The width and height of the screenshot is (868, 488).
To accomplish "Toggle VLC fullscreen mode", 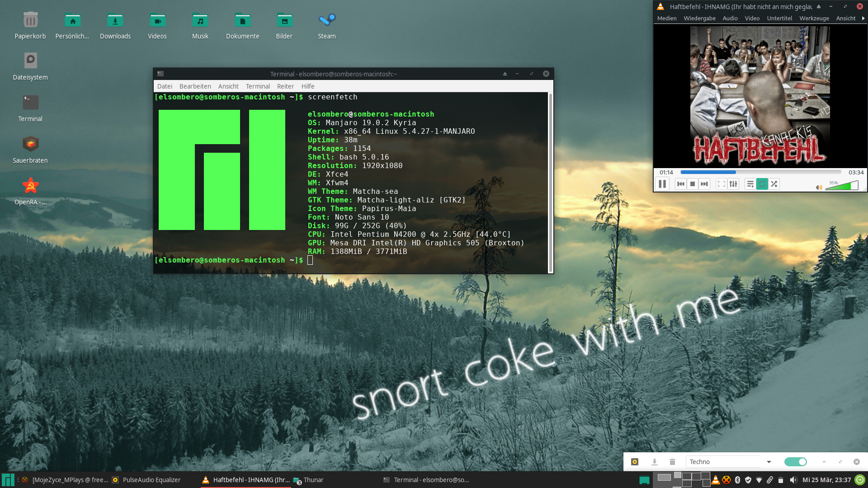I will pyautogui.click(x=722, y=184).
